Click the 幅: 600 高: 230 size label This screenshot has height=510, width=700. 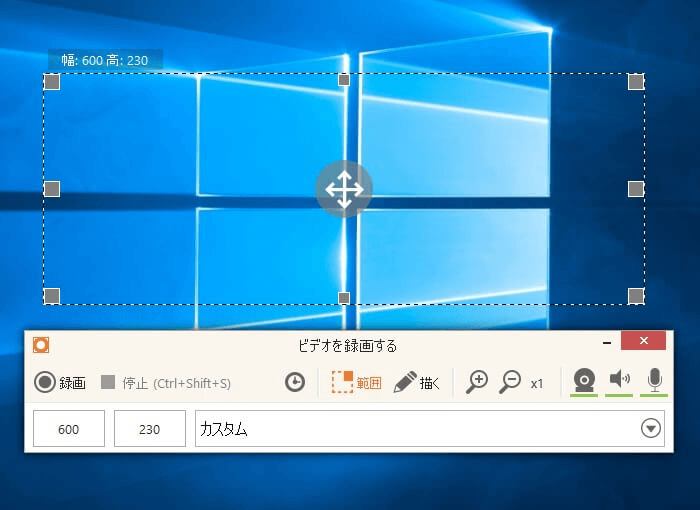[105, 60]
